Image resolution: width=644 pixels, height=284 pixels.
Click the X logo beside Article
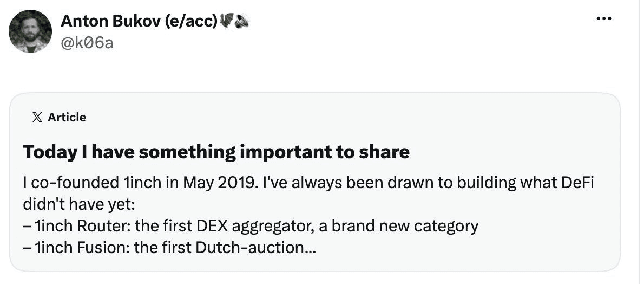pos(37,117)
